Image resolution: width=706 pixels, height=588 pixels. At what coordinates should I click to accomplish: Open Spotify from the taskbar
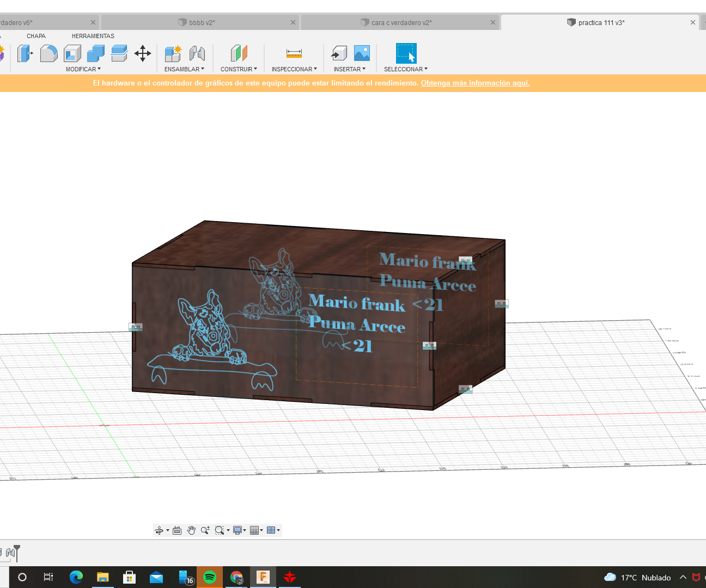210,577
